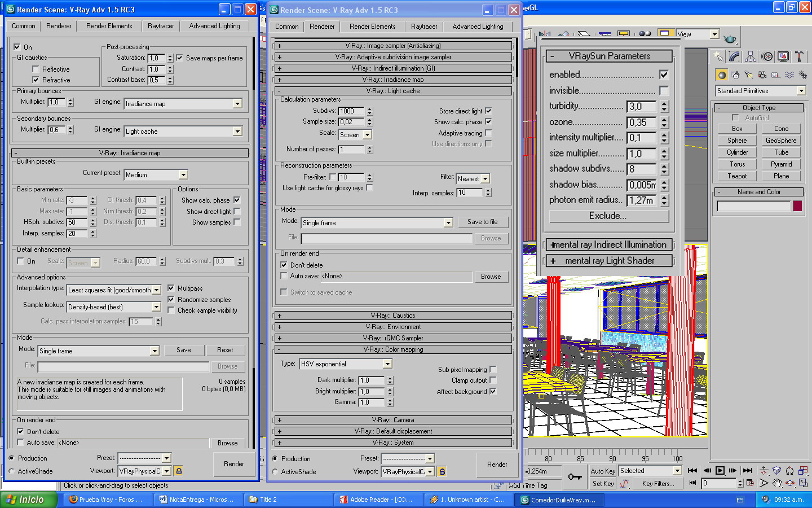Click the padlock in the right Render Scene window
This screenshot has height=508, width=812.
coord(442,471)
